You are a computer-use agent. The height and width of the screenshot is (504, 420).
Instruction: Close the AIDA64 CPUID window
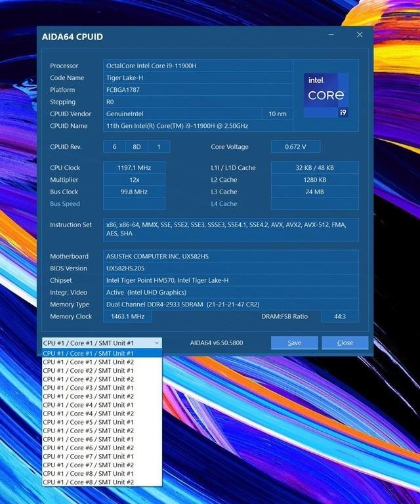click(360, 35)
